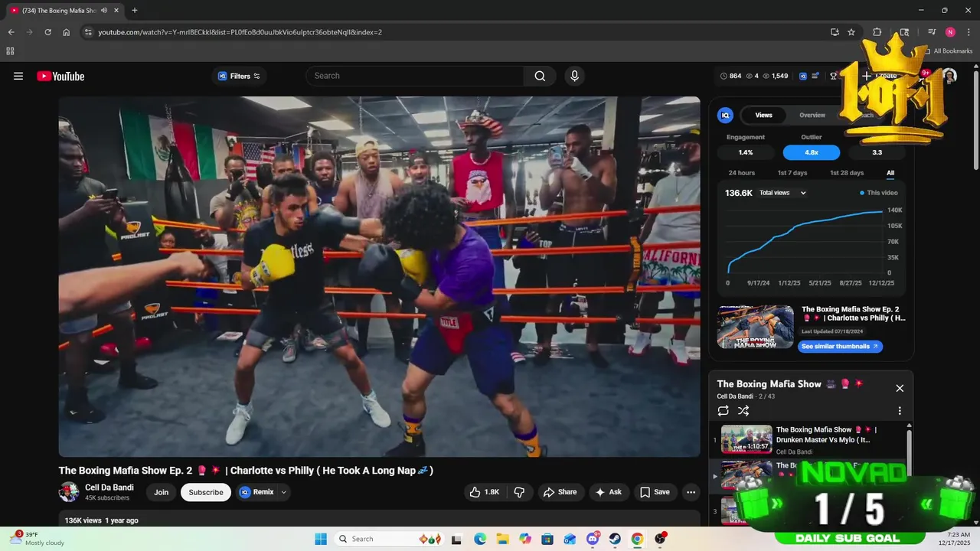Select the 1st 28 days range
Viewport: 980px width, 551px height.
847,173
